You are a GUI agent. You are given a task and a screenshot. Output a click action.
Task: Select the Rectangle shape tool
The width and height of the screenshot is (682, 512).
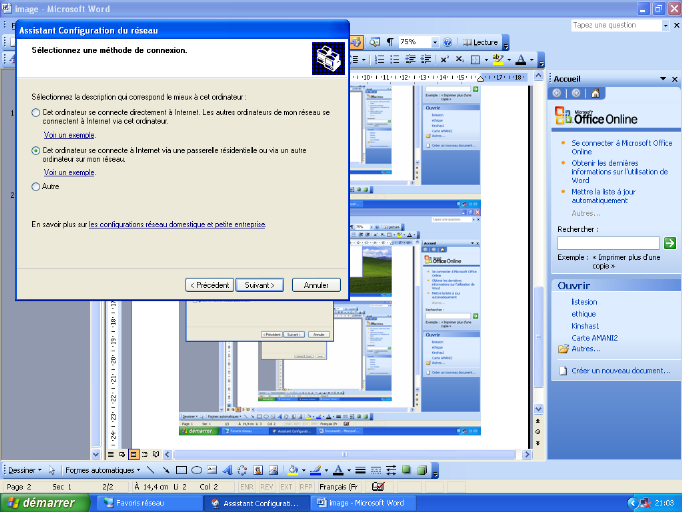(x=181, y=470)
